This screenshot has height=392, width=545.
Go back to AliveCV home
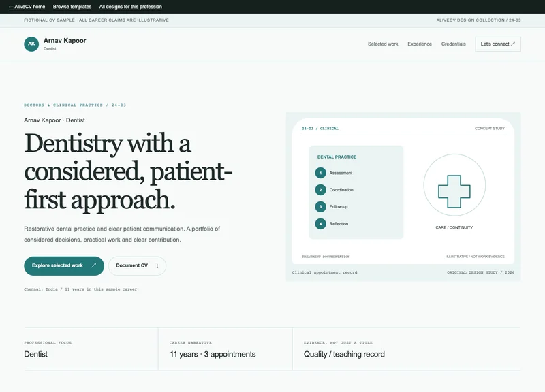pos(27,7)
